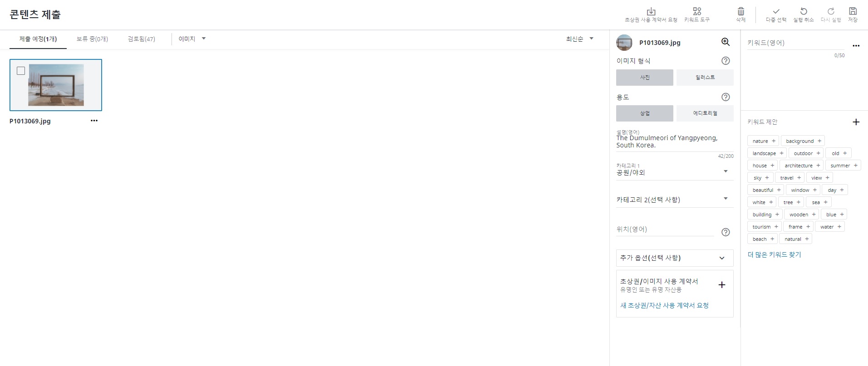
Task: Select the P1013069.jpg image thumbnail
Action: coord(56,85)
